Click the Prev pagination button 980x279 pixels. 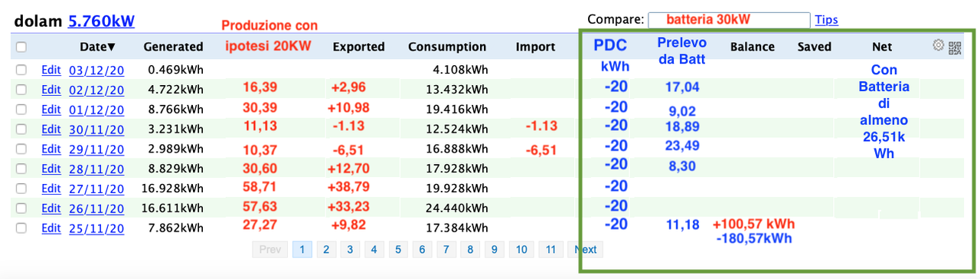(269, 249)
